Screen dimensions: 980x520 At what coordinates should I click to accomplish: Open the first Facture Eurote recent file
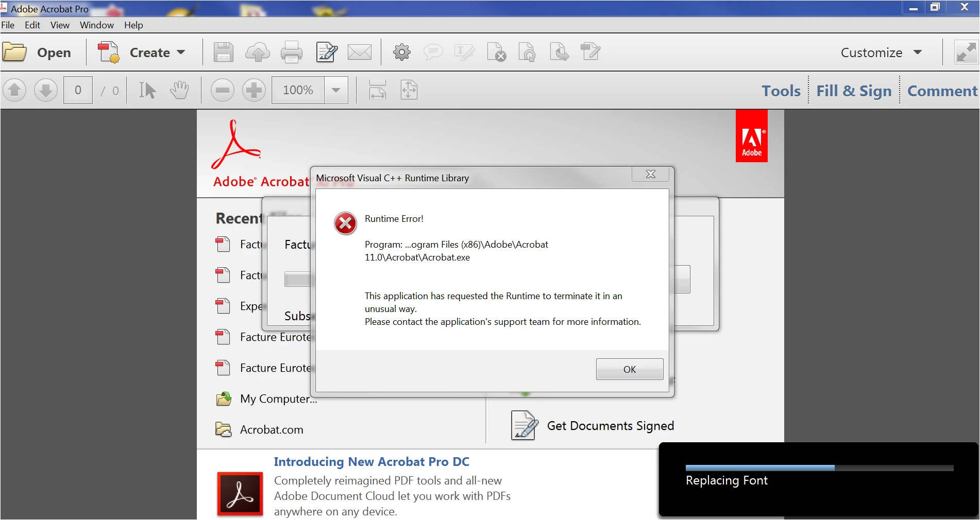263,337
